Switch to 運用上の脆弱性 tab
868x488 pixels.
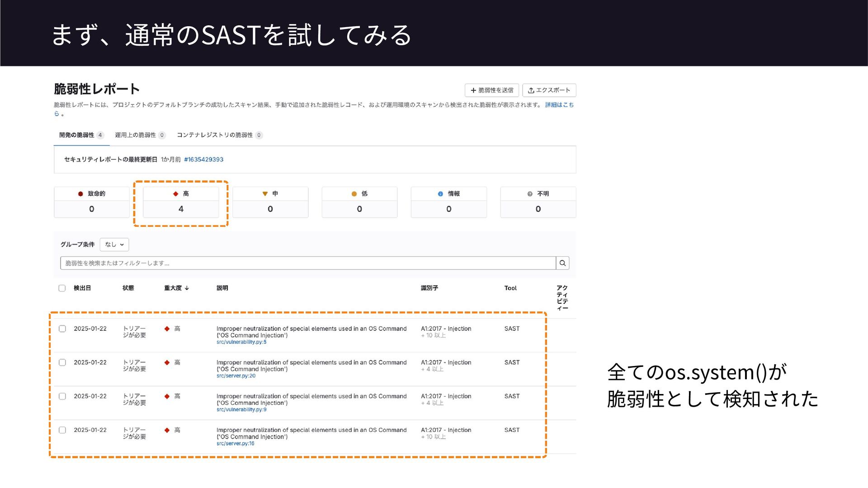pyautogui.click(x=140, y=135)
